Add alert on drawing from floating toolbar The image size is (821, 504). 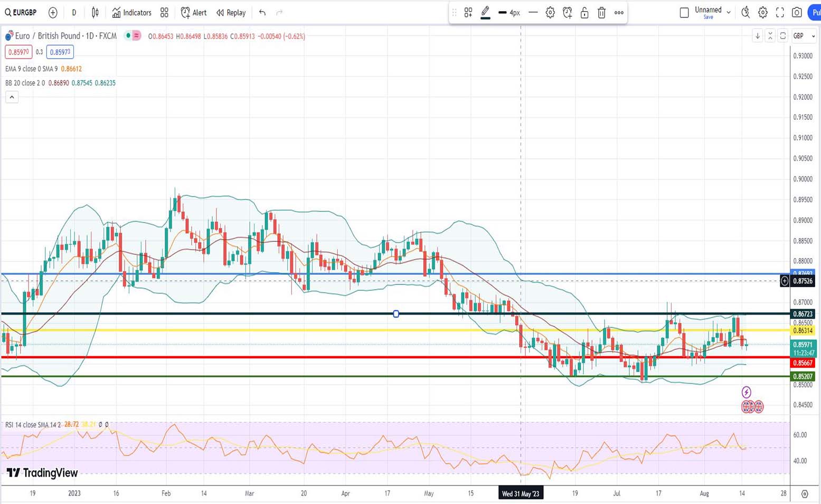coord(568,13)
